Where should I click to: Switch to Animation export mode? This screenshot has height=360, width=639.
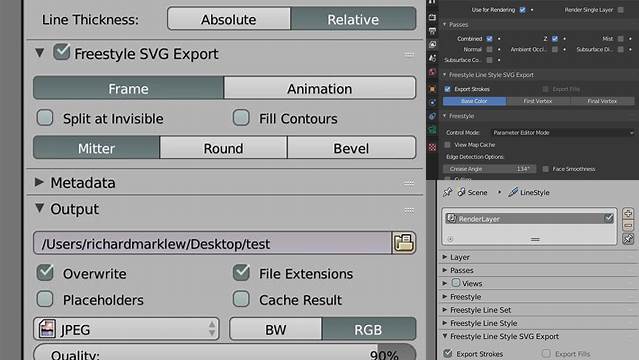pyautogui.click(x=320, y=88)
